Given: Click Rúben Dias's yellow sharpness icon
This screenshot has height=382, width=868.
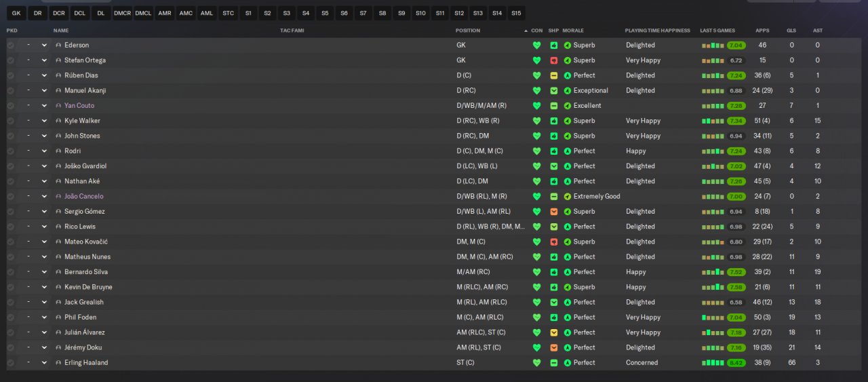Looking at the screenshot, I should pyautogui.click(x=554, y=75).
